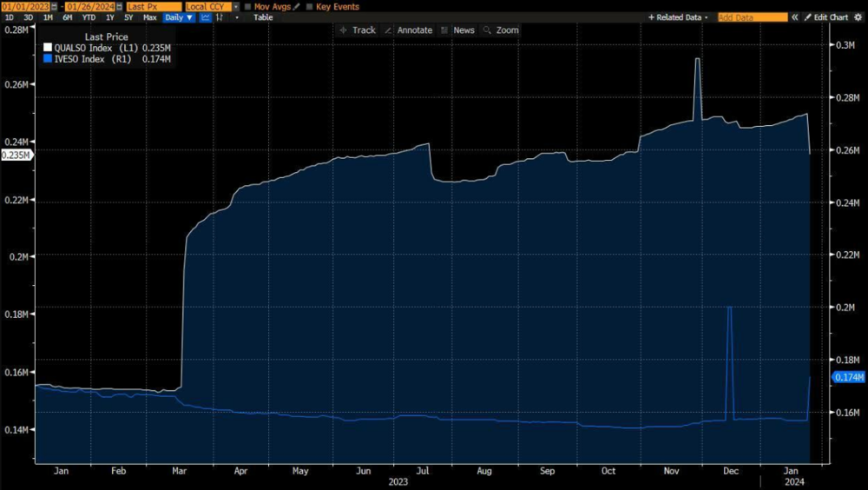Click the blue IVESO Index legend swatch
This screenshot has width=868, height=490.
[x=47, y=59]
